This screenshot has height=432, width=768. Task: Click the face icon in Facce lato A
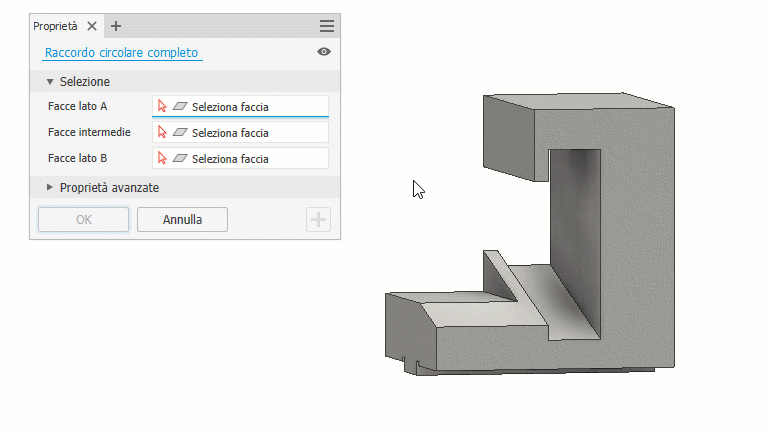pyautogui.click(x=180, y=106)
